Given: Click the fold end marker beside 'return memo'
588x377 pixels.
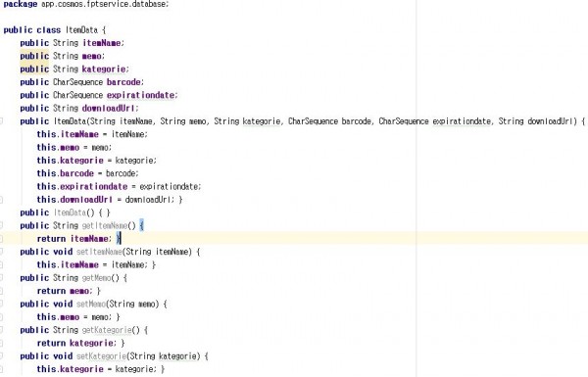Looking at the screenshot, I should pyautogui.click(x=1, y=291).
